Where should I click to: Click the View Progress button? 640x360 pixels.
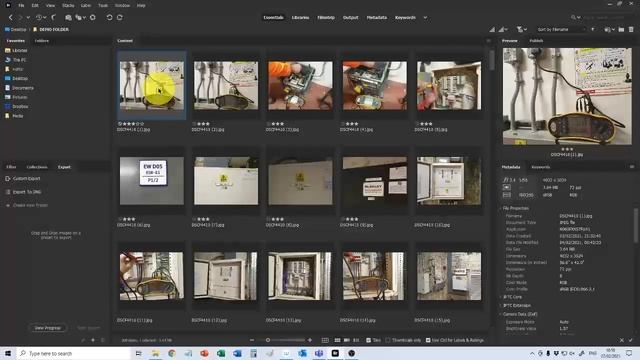pyautogui.click(x=48, y=328)
